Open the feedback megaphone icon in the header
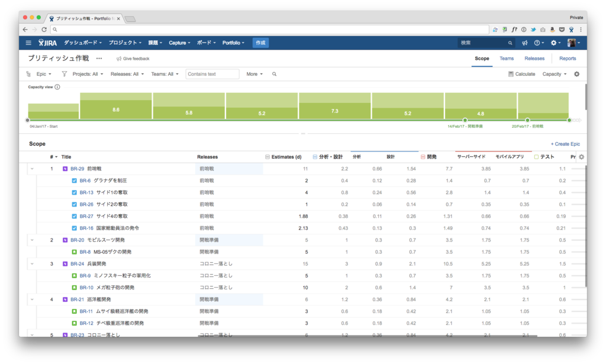 pos(524,43)
